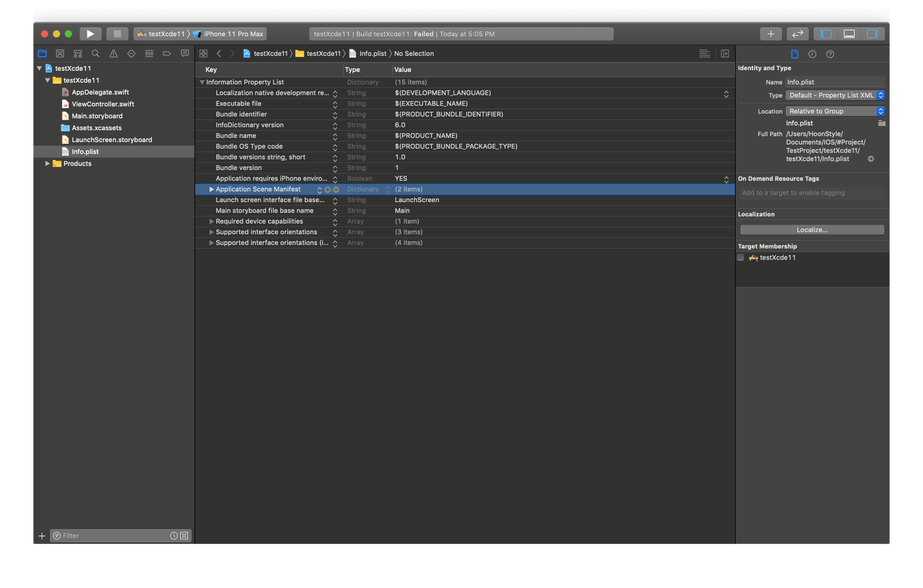
Task: Select Main storyboard file base name row
Action: click(x=465, y=211)
